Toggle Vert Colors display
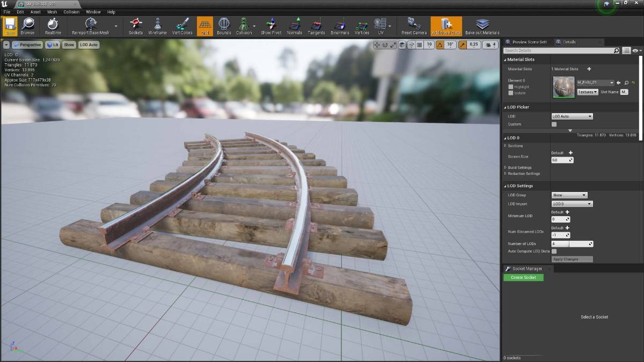The height and width of the screenshot is (362, 644). (182, 25)
